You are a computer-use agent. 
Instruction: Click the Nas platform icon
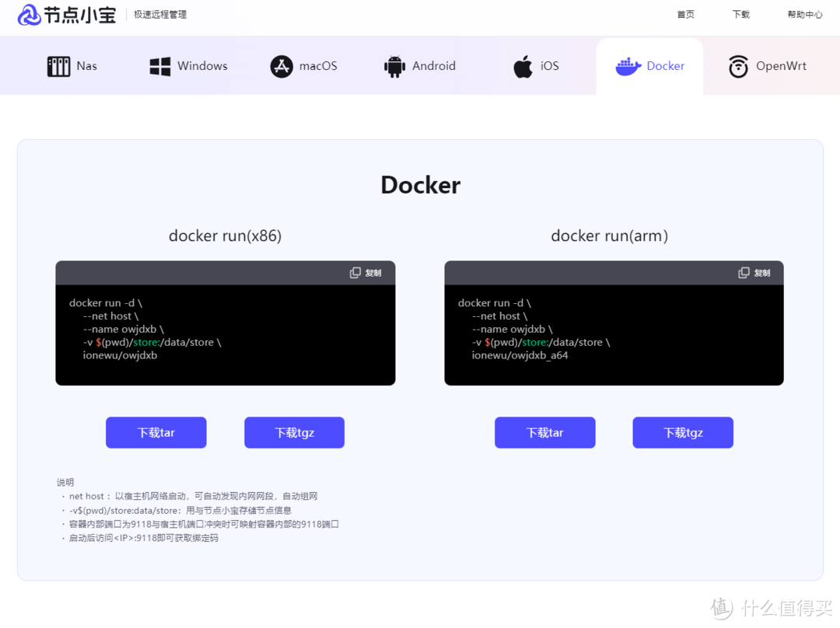pos(59,66)
